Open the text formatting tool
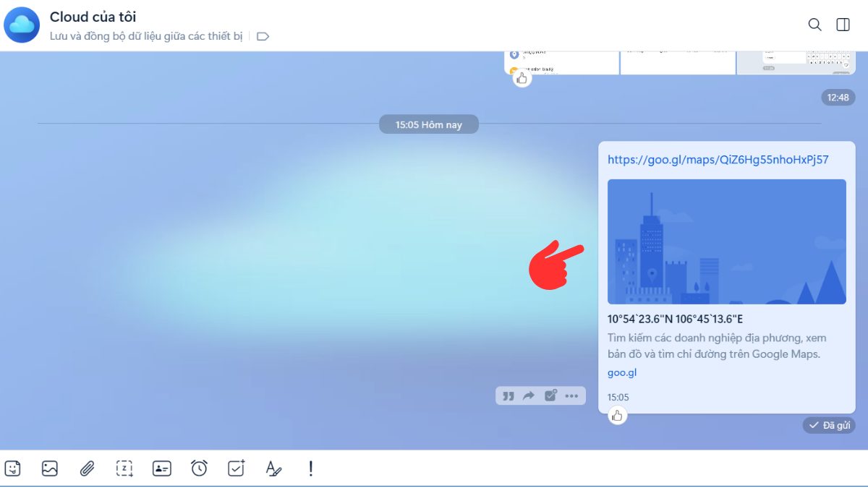The height and width of the screenshot is (488, 868). pos(273,468)
